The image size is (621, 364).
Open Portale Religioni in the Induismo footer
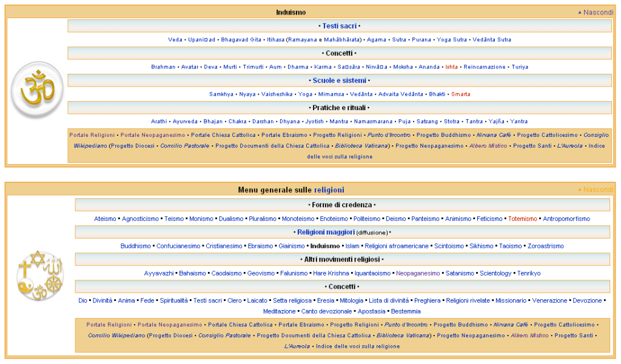coord(92,135)
